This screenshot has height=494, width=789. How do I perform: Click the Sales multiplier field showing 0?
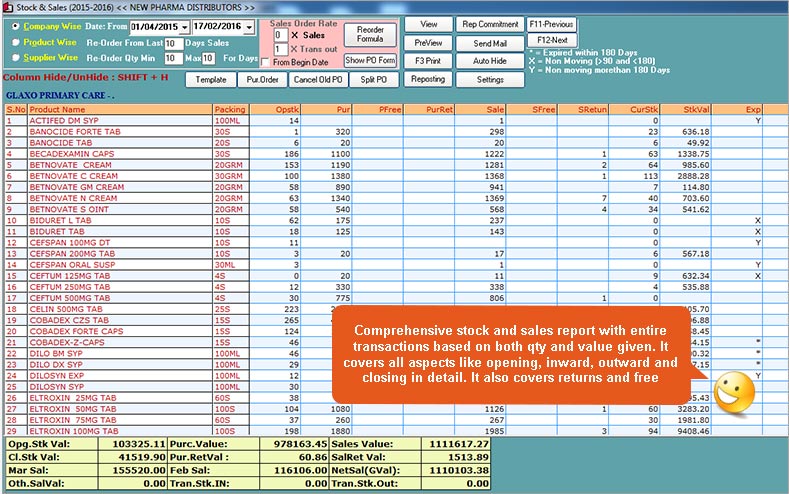280,35
